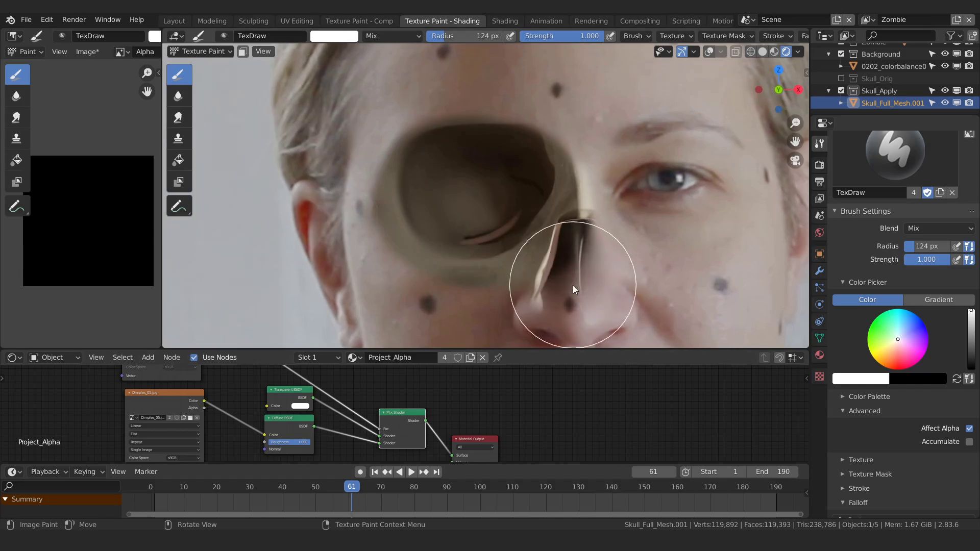The height and width of the screenshot is (551, 980).
Task: Click the white primary color swatch in properties
Action: tap(861, 379)
